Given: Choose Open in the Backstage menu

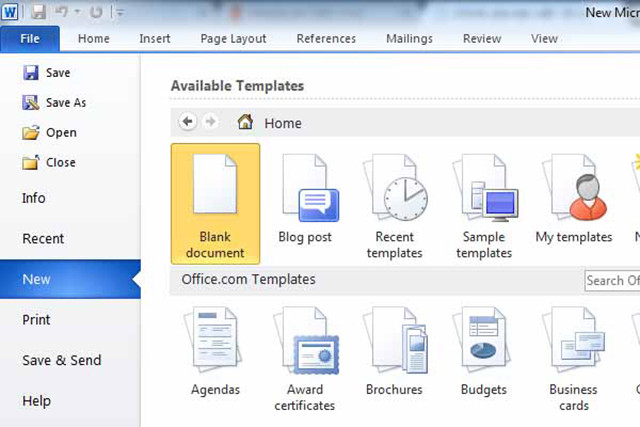Looking at the screenshot, I should (49, 133).
